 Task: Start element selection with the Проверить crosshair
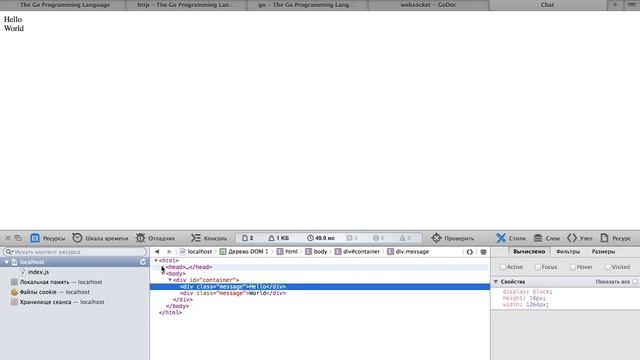(x=453, y=238)
